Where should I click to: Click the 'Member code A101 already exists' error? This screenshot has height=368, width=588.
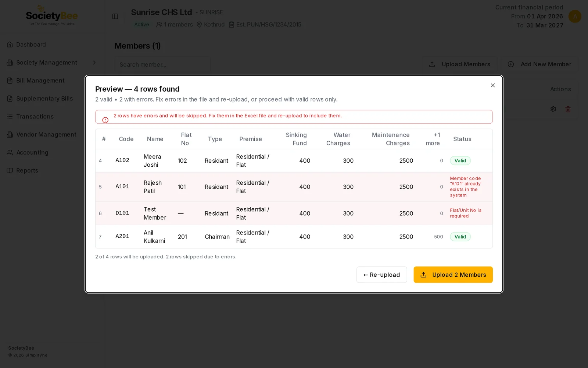click(x=465, y=187)
